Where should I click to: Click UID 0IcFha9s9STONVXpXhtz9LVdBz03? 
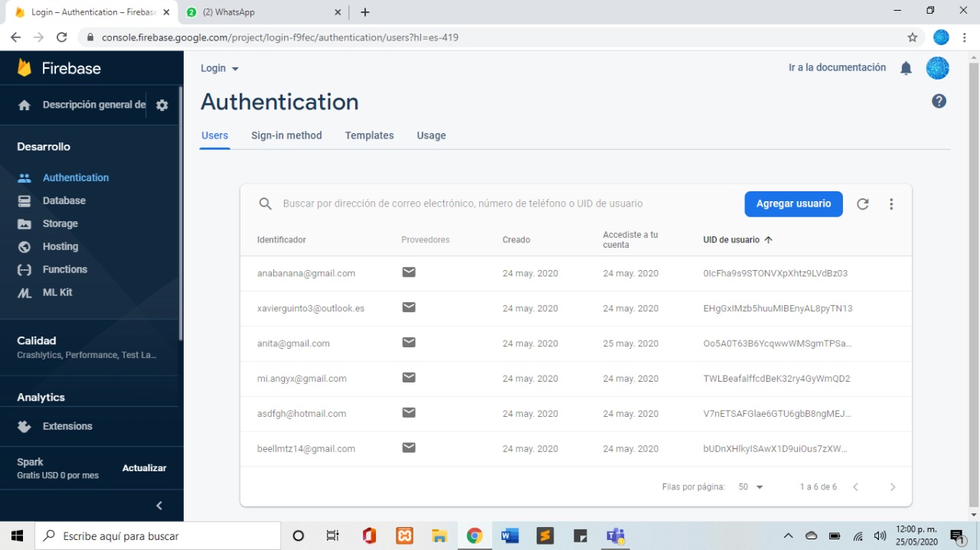click(x=775, y=273)
